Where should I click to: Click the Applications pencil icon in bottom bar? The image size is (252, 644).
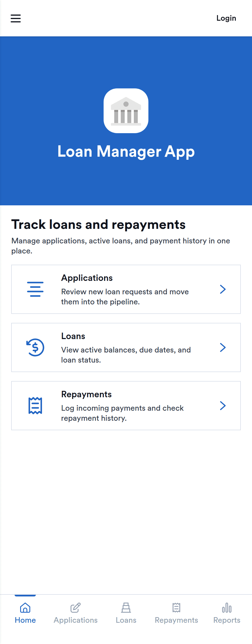tap(76, 608)
